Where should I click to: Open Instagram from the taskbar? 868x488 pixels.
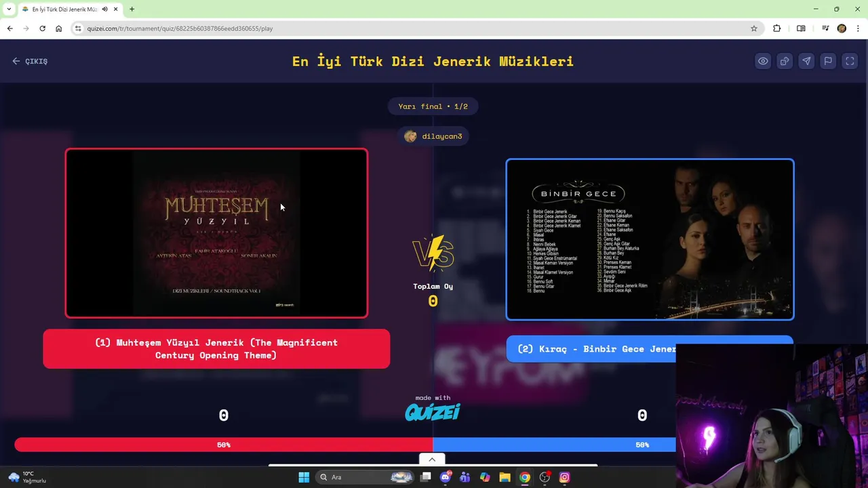point(564,477)
